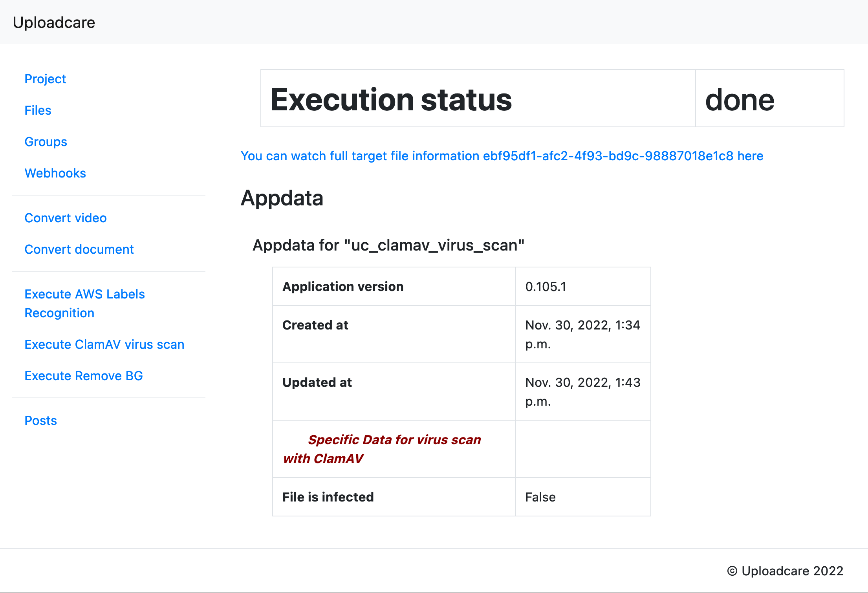Open Execute Remove BG
Viewport: 868px width, 593px height.
(84, 376)
